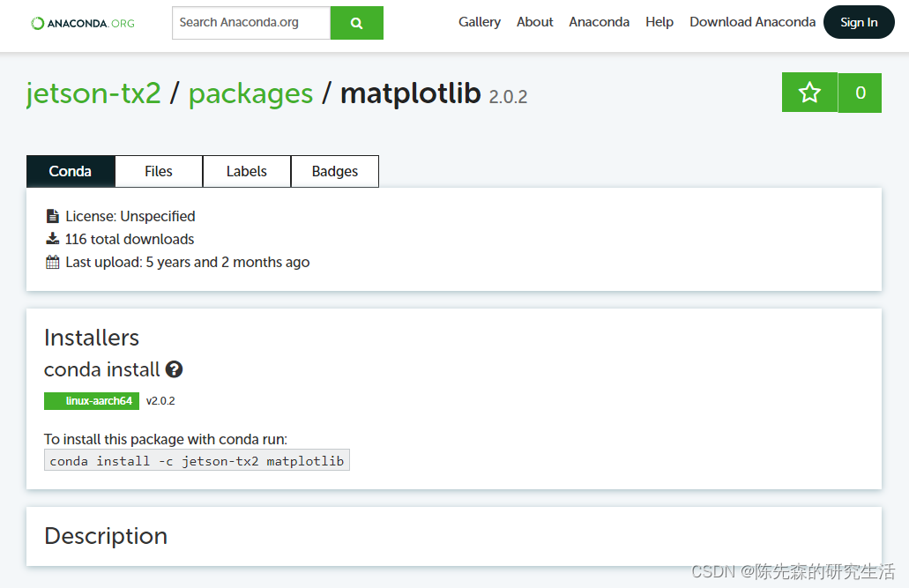Click the calendar icon by Last upload
909x588 pixels.
point(53,262)
